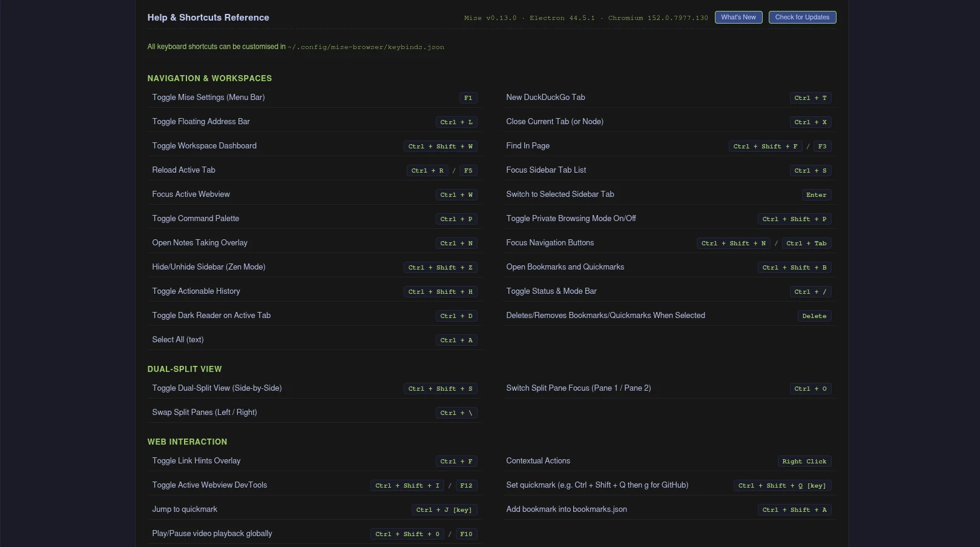The height and width of the screenshot is (547, 980).
Task: Click Check for Updates button
Action: click(x=802, y=18)
